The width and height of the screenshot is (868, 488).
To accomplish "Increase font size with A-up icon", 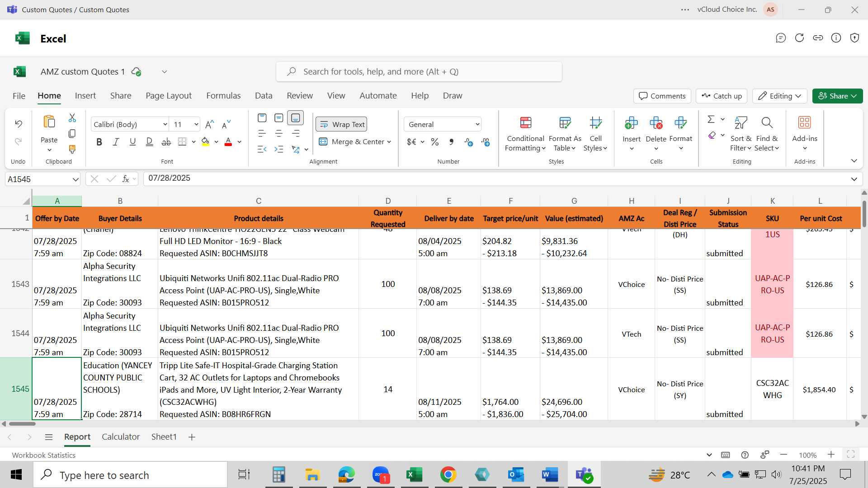I will coord(209,125).
